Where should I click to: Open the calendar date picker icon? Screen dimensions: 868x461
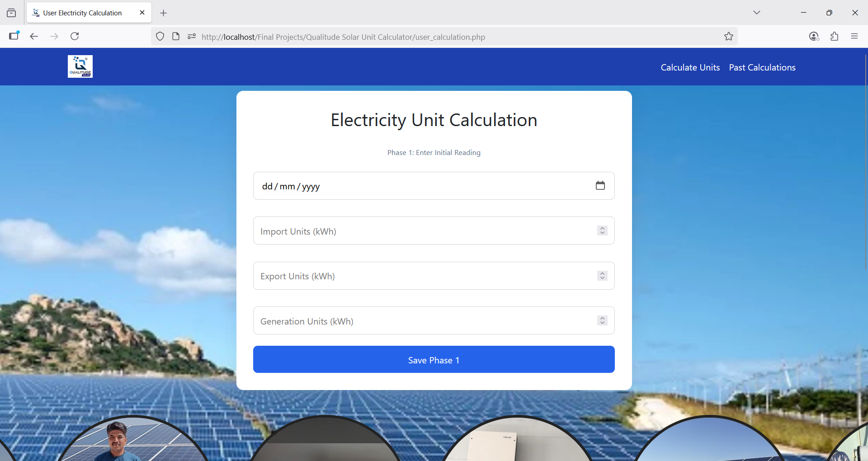point(600,186)
